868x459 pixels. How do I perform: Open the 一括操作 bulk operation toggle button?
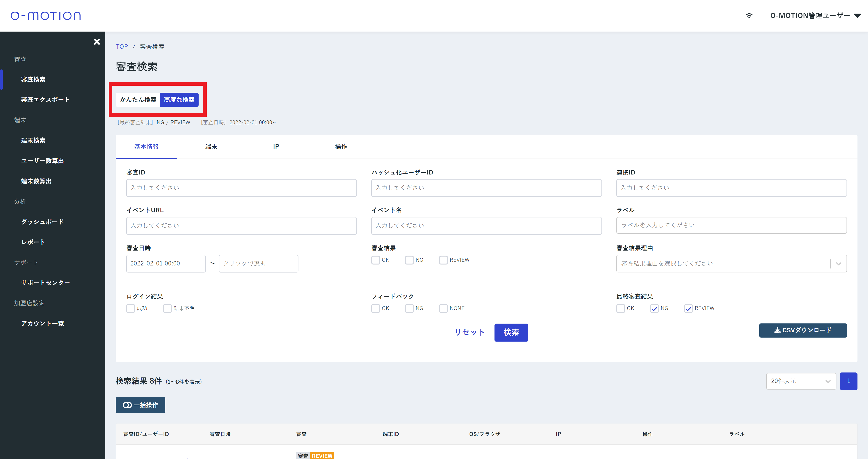[140, 405]
